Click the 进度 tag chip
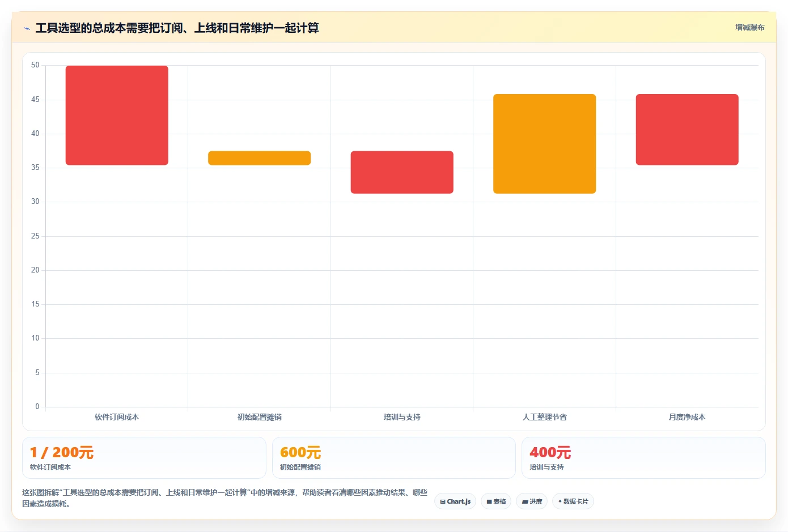 (x=532, y=501)
